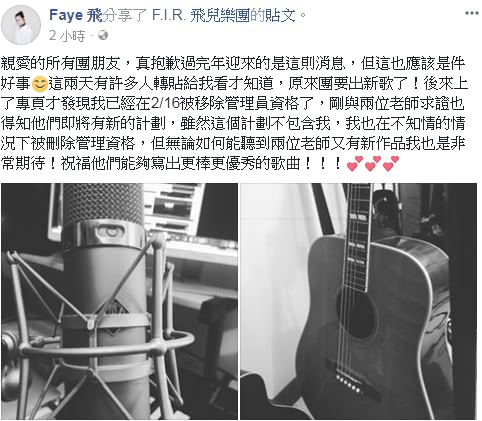Click the 2 小時 timestamp
Screen dimensions: 482x421
(x=67, y=36)
